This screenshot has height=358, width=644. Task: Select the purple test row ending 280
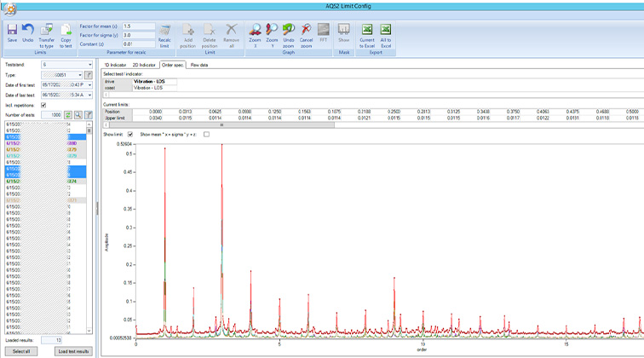[x=46, y=143]
